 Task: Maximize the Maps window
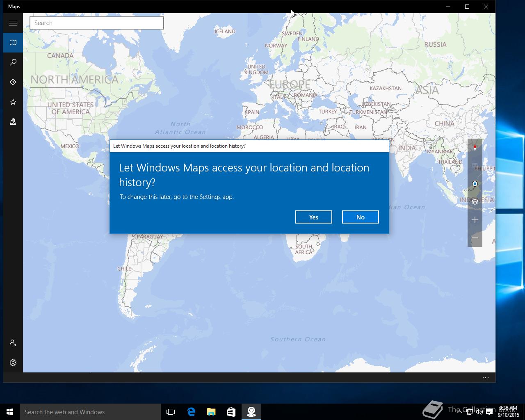click(467, 7)
